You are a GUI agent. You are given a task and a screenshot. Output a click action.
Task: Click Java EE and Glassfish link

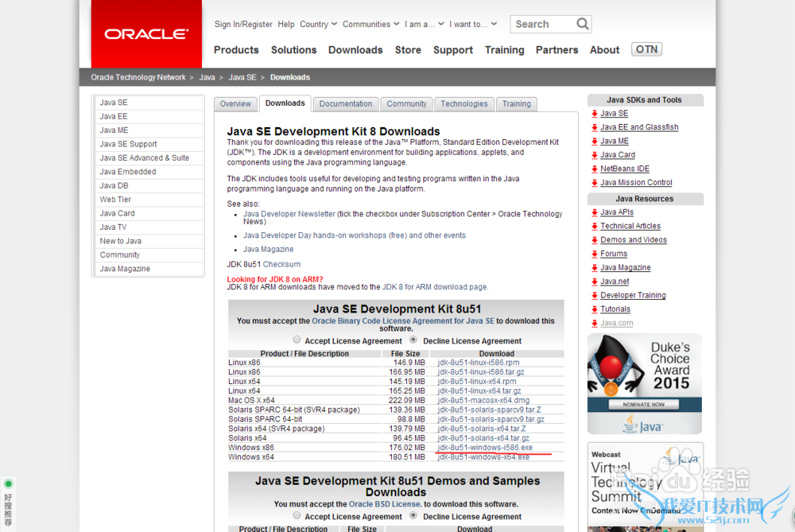pyautogui.click(x=639, y=127)
